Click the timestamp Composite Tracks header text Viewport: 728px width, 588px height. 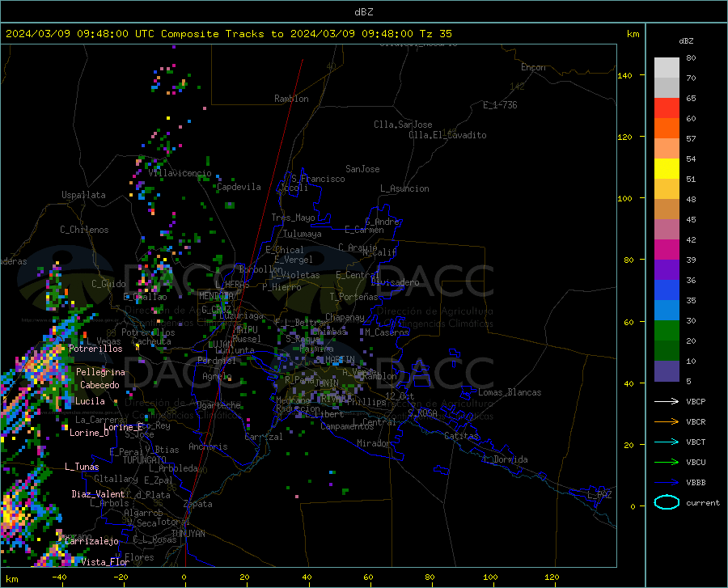[x=229, y=34]
